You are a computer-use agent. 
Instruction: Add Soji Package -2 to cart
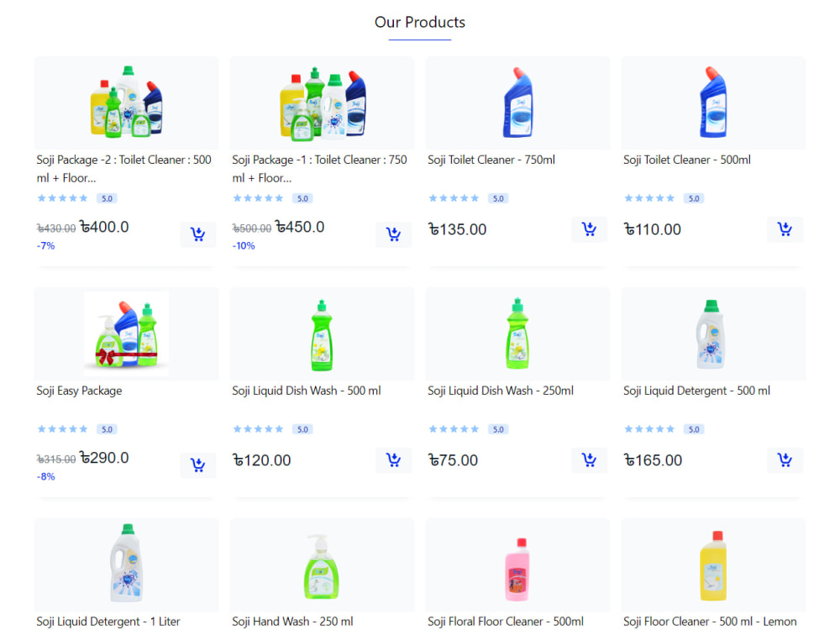tap(197, 234)
